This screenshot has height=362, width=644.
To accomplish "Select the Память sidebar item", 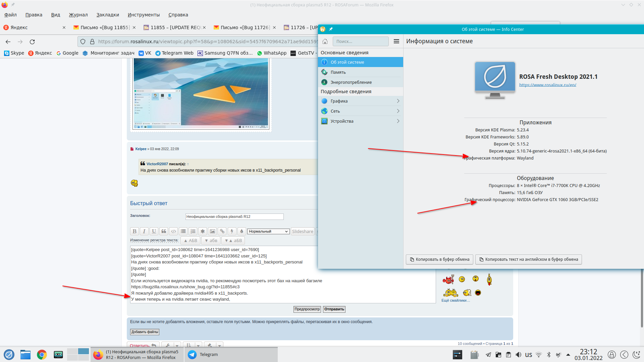I will tap(338, 72).
